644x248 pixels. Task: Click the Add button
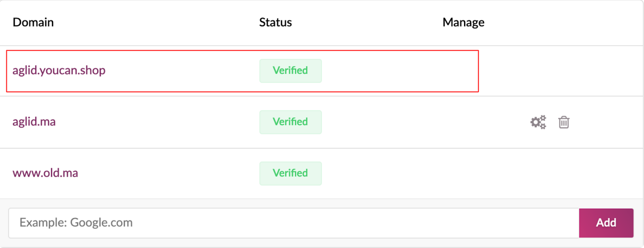(606, 223)
